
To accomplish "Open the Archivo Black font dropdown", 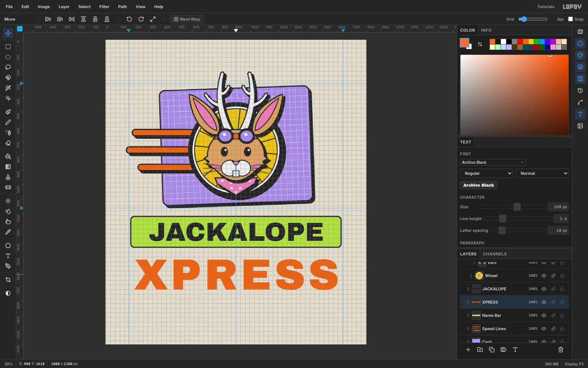I will point(493,162).
